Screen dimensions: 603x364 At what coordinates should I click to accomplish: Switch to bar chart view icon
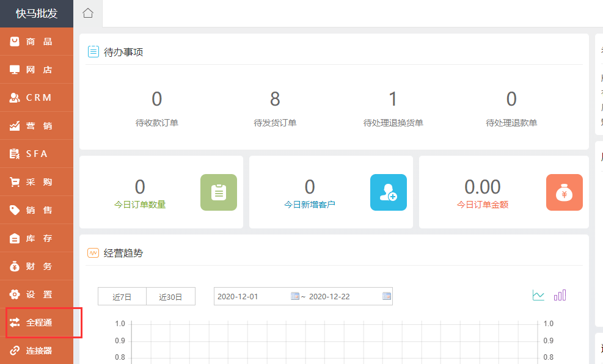click(560, 296)
